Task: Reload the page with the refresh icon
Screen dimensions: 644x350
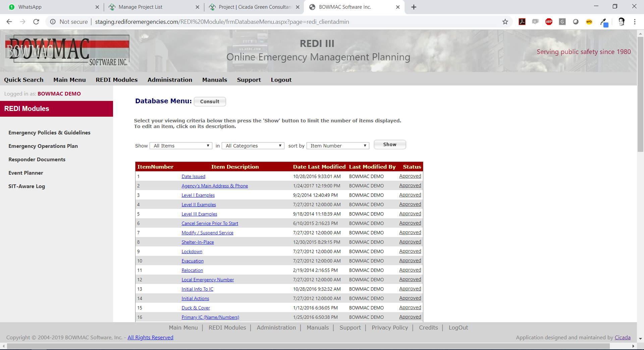Action: (36, 22)
